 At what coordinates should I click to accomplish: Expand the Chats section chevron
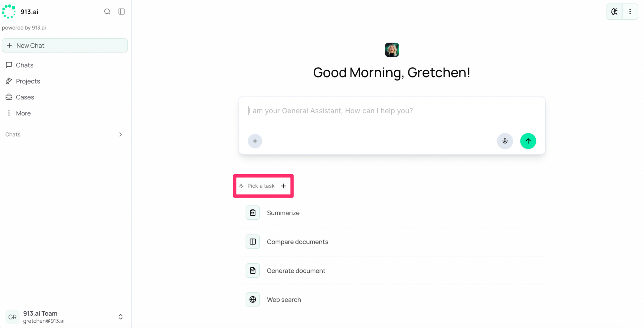121,135
